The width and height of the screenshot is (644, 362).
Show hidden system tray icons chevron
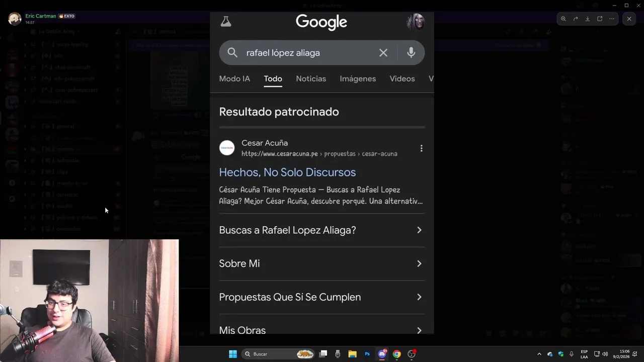click(539, 354)
